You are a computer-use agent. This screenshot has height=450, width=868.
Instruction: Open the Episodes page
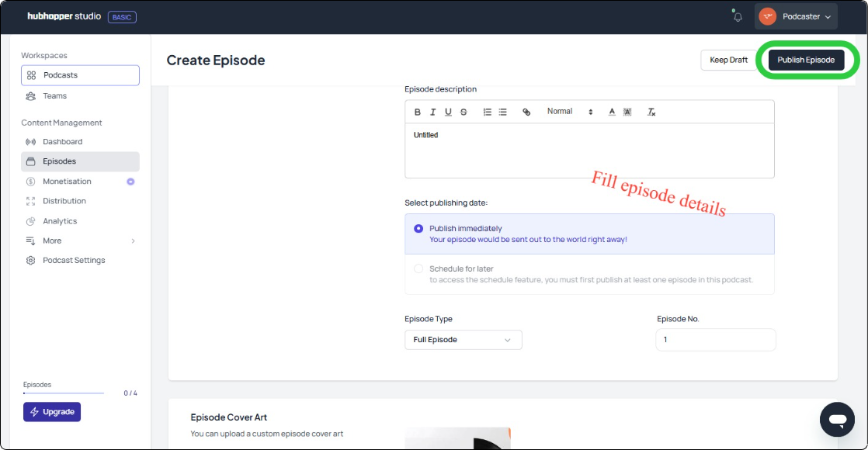[80, 161]
